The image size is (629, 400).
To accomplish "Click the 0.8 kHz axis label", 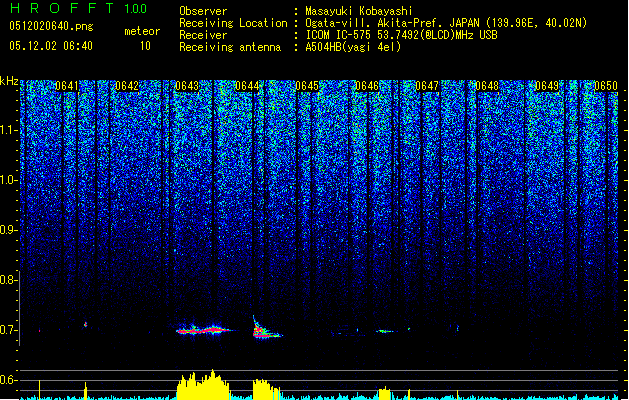I will click(x=8, y=280).
